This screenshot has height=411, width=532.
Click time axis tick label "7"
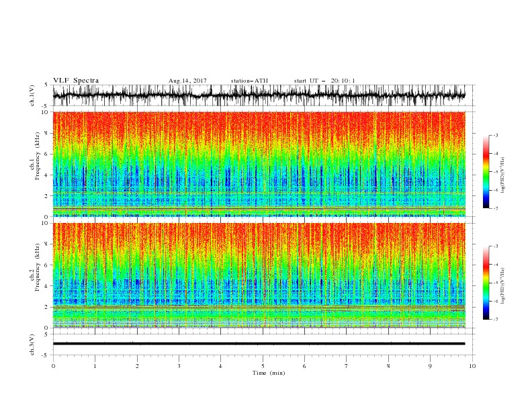pyautogui.click(x=346, y=366)
